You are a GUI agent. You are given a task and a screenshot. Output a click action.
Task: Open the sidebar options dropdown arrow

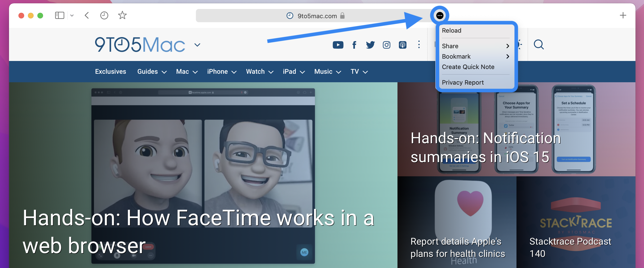click(72, 16)
